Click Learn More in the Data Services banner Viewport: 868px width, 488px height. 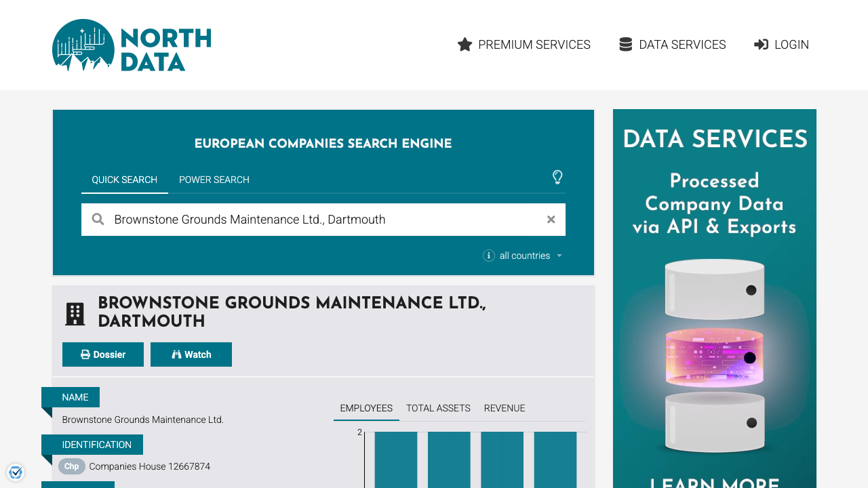click(x=714, y=483)
